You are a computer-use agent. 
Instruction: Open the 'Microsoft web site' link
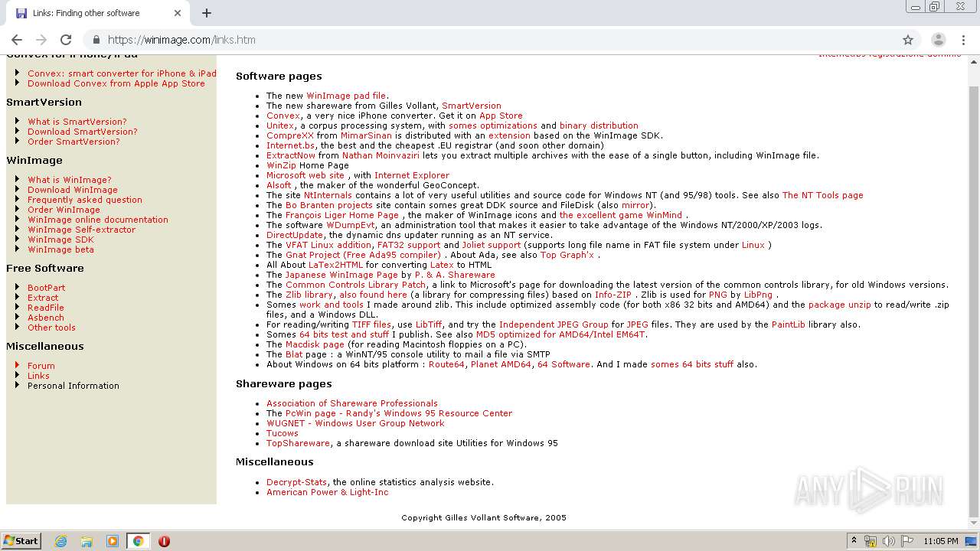305,175
